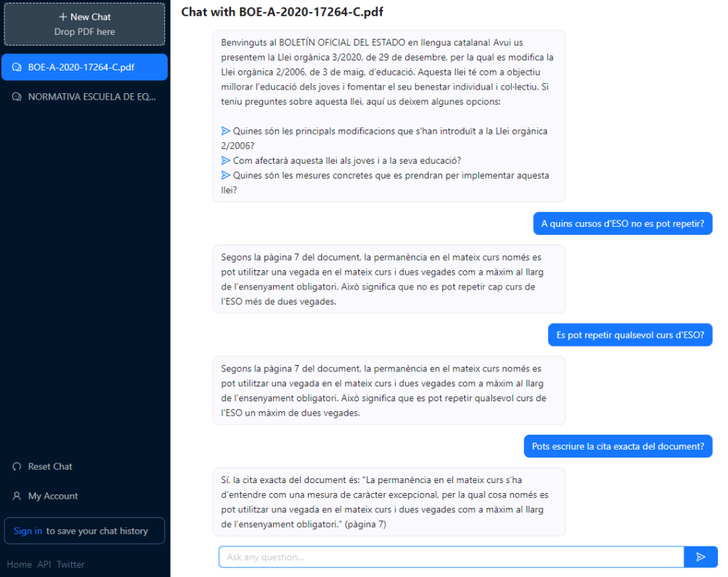728x577 pixels.
Task: Open My Account settings
Action: pyautogui.click(x=53, y=496)
